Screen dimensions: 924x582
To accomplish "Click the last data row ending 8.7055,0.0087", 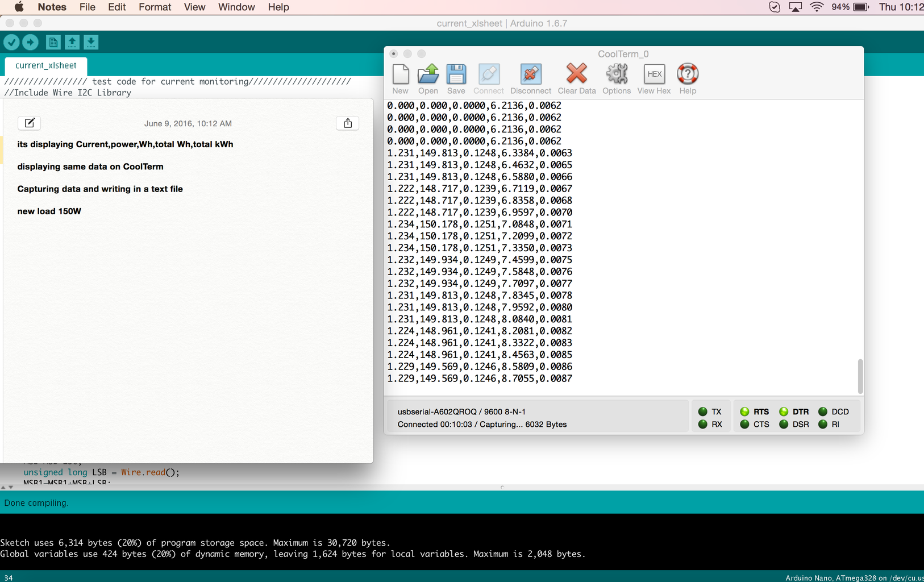I will pyautogui.click(x=480, y=379).
